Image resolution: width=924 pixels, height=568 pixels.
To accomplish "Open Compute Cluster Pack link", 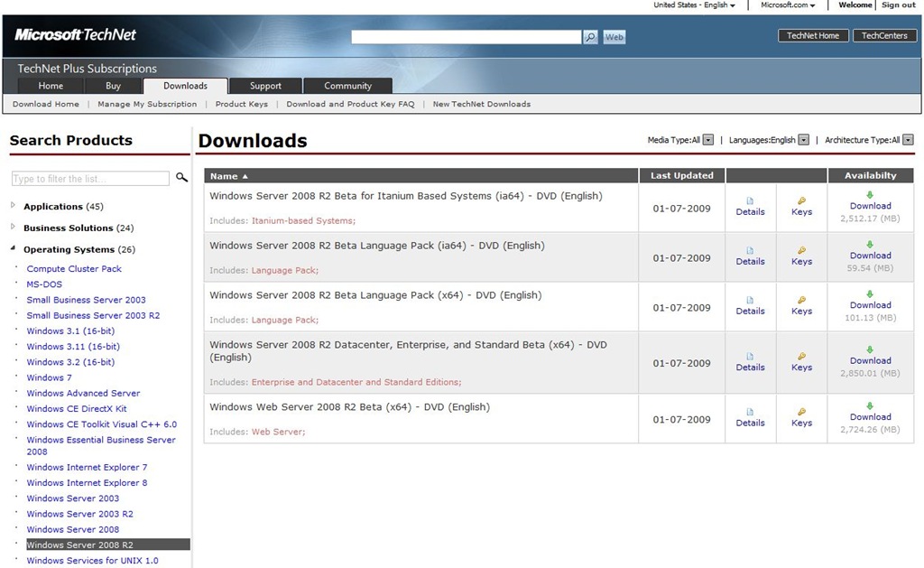I will tap(74, 268).
